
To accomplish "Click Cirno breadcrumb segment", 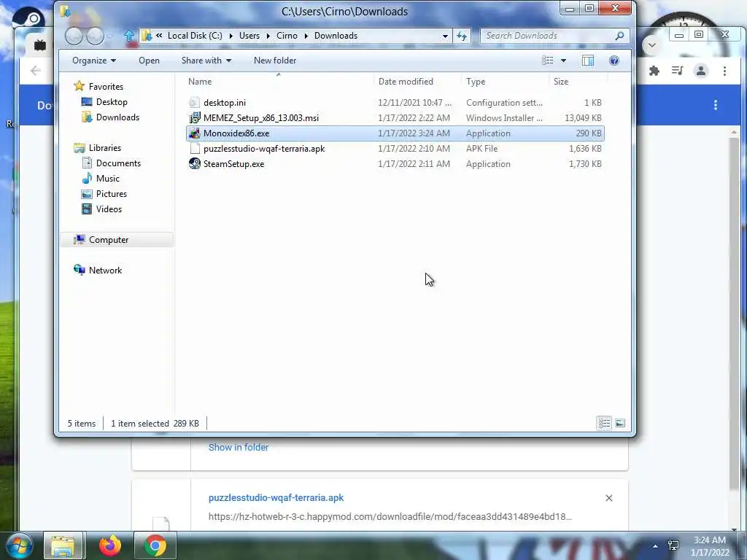I will 287,36.
